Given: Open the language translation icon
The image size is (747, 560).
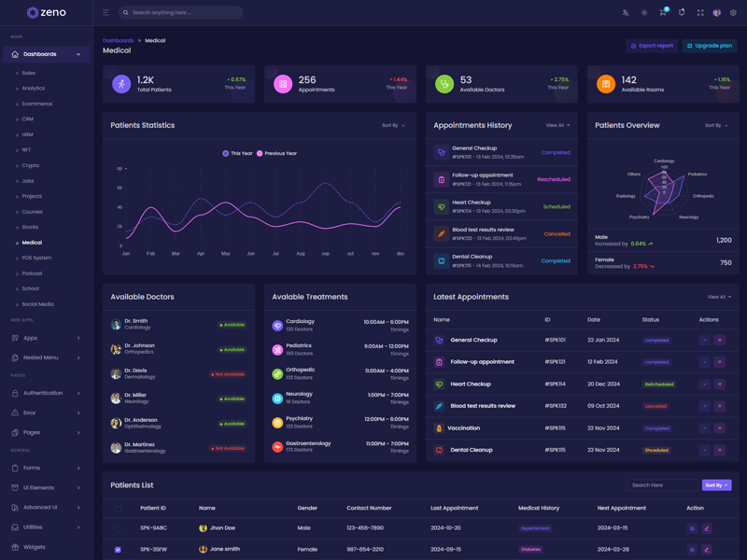Looking at the screenshot, I should point(626,13).
